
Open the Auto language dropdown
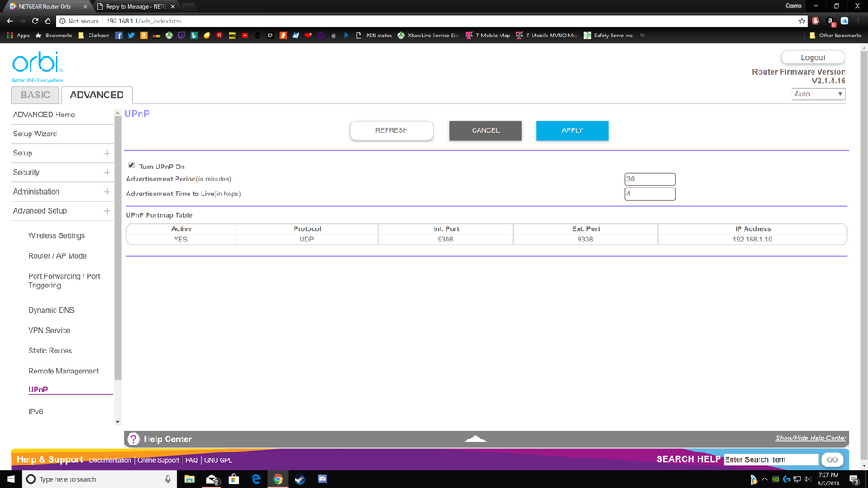tap(818, 94)
